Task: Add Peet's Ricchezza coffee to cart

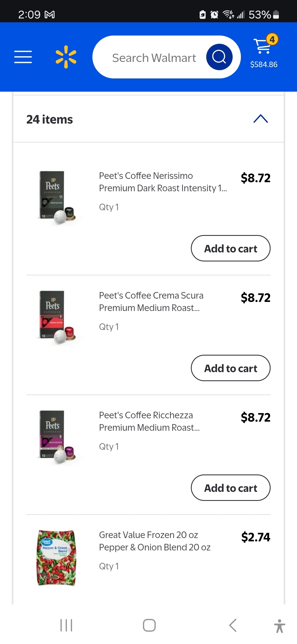Action: 230,488
